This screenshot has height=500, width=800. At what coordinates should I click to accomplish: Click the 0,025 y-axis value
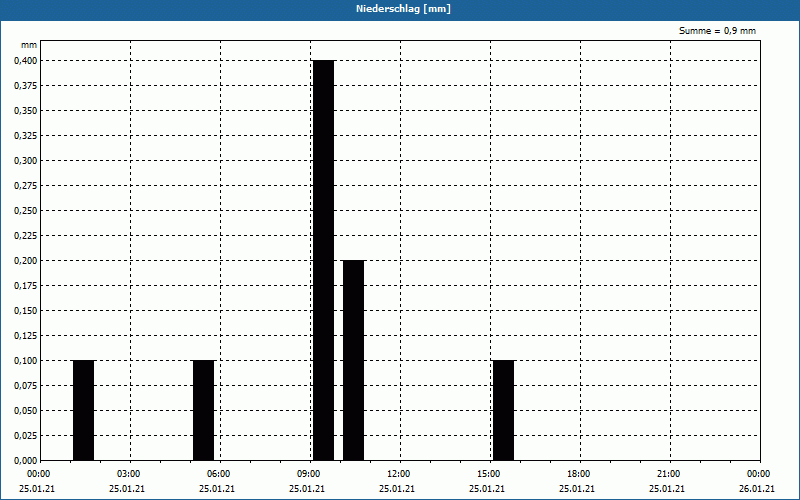tap(26, 436)
